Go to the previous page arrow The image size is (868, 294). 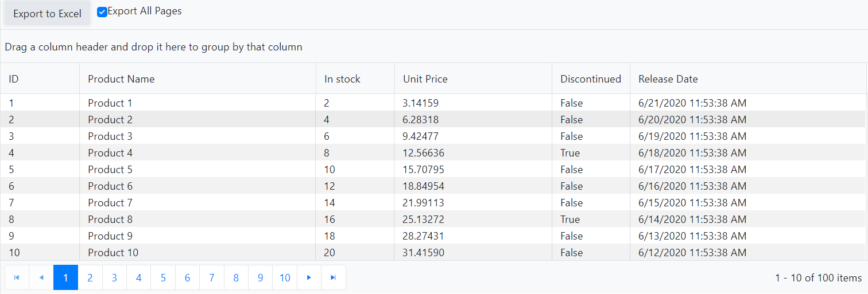(x=41, y=277)
